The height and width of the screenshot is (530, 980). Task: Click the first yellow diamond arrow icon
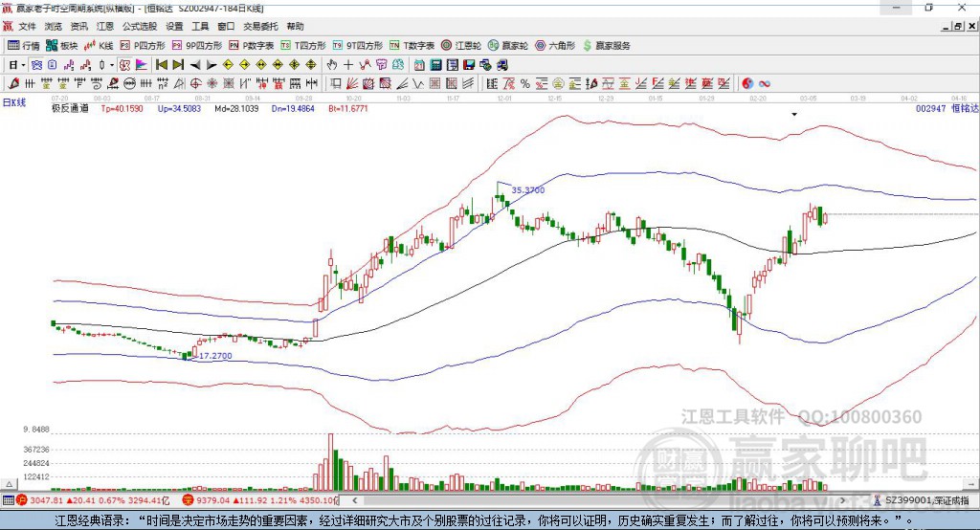point(228,65)
